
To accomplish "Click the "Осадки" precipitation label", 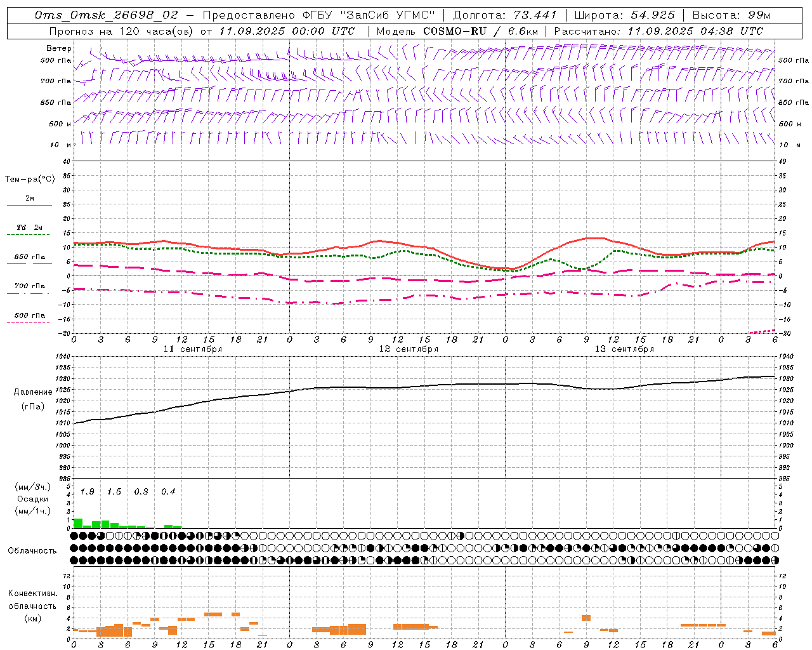I will pyautogui.click(x=32, y=499).
